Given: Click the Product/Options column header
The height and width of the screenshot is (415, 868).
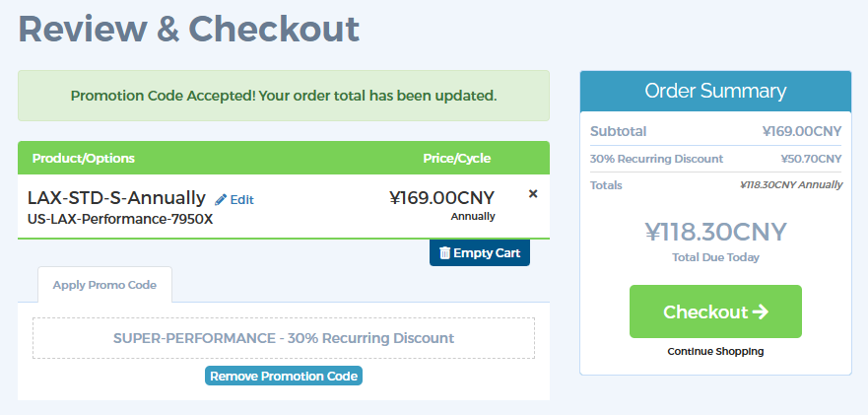Looking at the screenshot, I should [84, 158].
